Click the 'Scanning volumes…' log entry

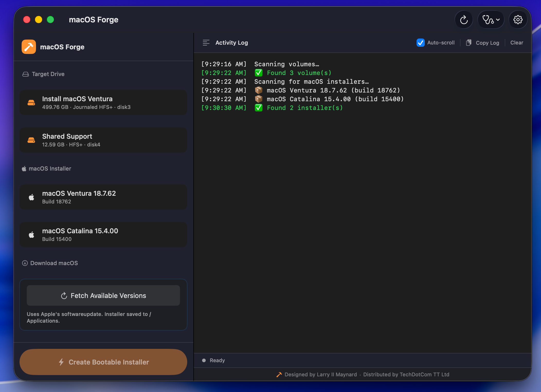click(x=287, y=64)
